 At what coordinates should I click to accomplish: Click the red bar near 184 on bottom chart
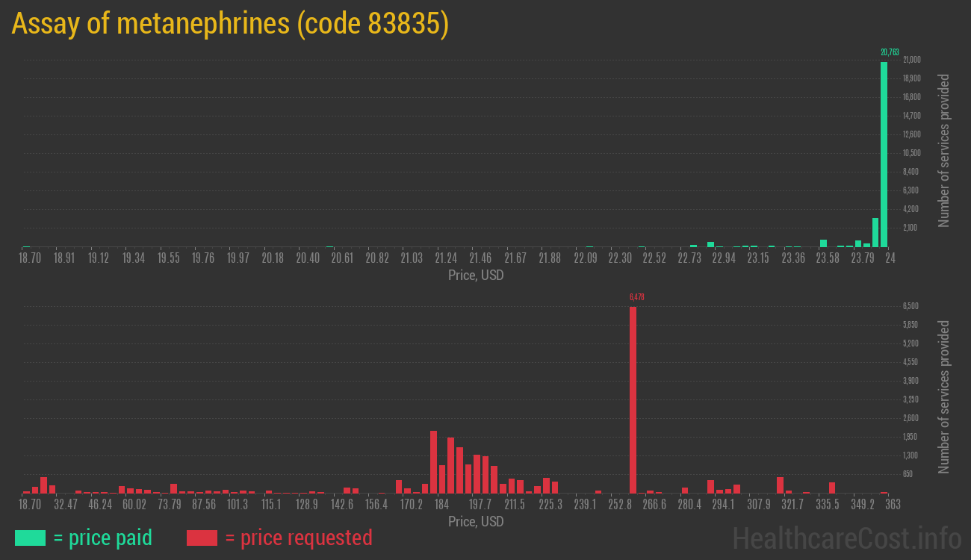(x=434, y=463)
